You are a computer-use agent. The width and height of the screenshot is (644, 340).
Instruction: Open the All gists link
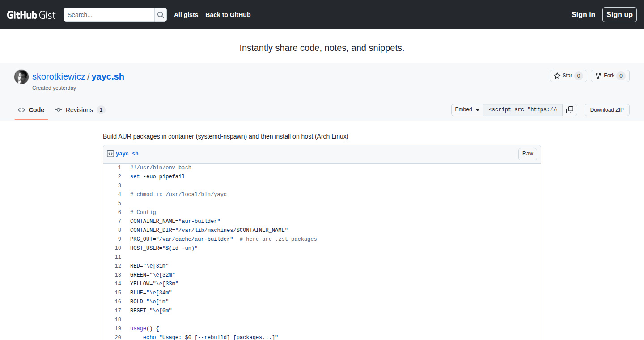click(x=186, y=15)
